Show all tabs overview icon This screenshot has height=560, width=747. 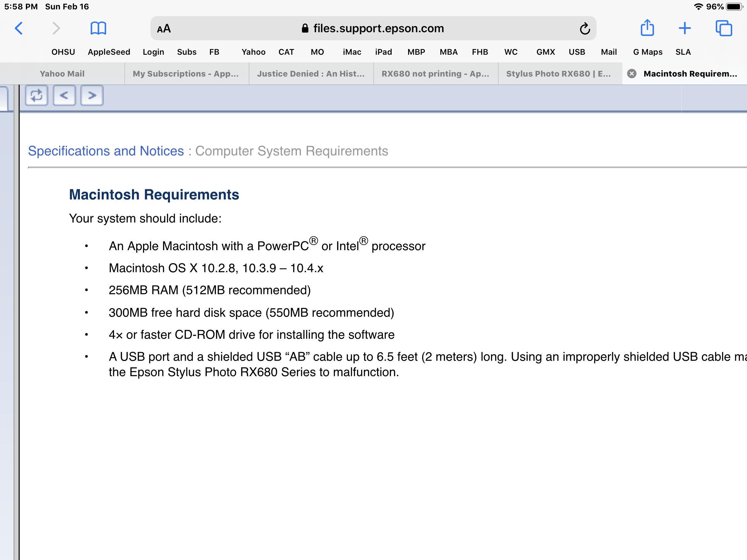pyautogui.click(x=723, y=28)
